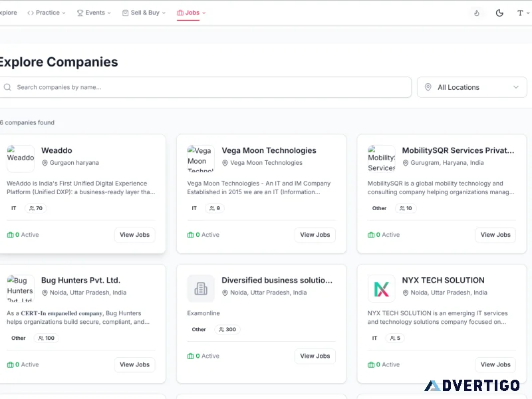Click the Examonline description text

[203, 313]
